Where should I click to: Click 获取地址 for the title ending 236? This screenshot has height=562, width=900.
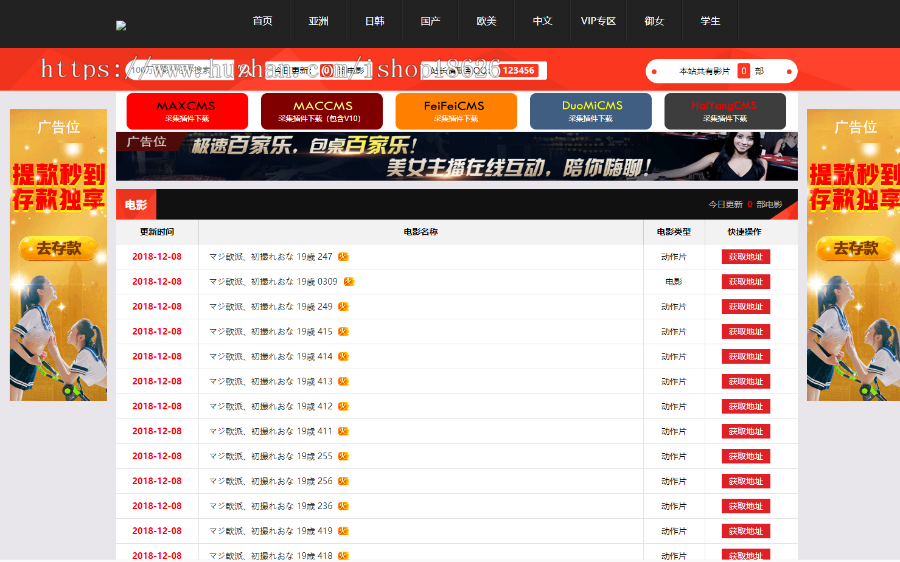click(746, 506)
